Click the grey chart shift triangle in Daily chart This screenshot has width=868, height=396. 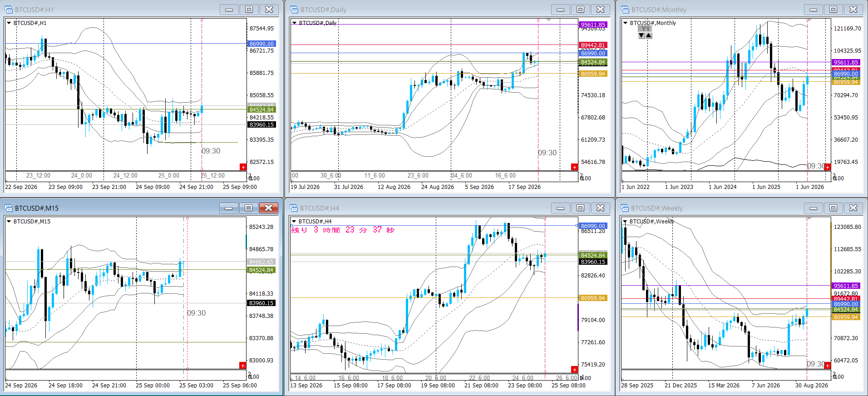[x=549, y=20]
